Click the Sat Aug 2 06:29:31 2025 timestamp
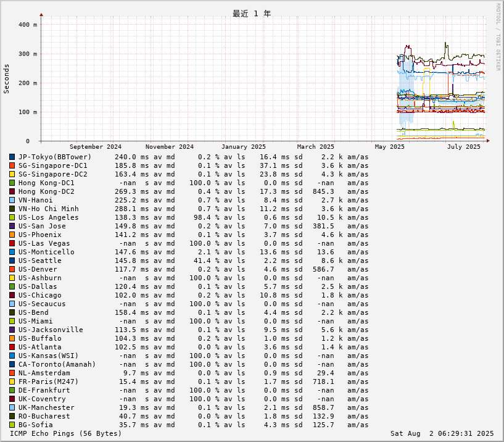 [442, 433]
